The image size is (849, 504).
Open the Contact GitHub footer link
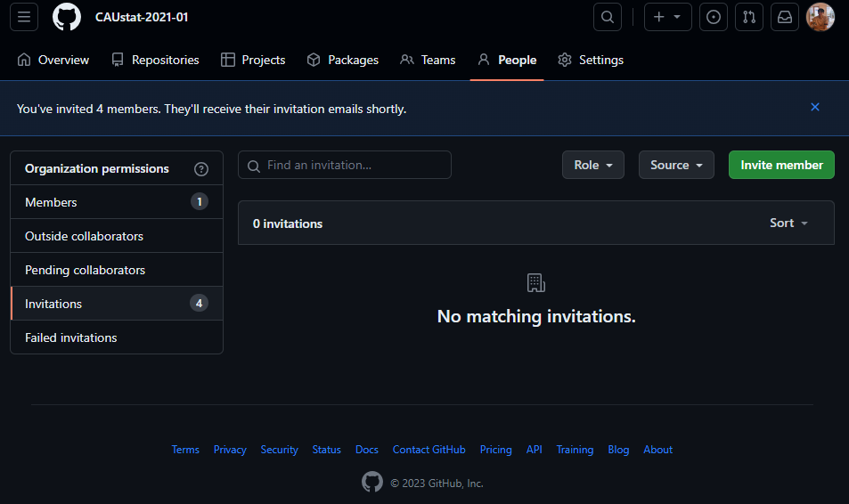(x=429, y=450)
